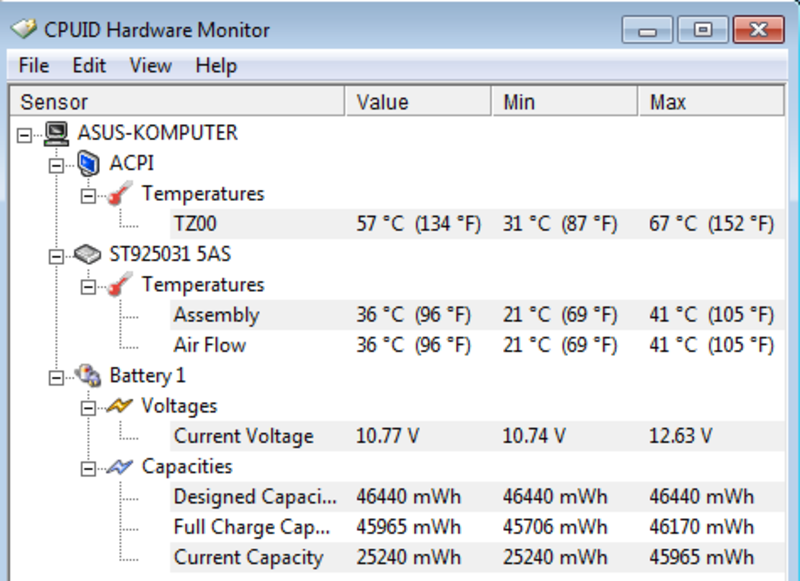
Task: Click the Max column header
Action: click(711, 102)
